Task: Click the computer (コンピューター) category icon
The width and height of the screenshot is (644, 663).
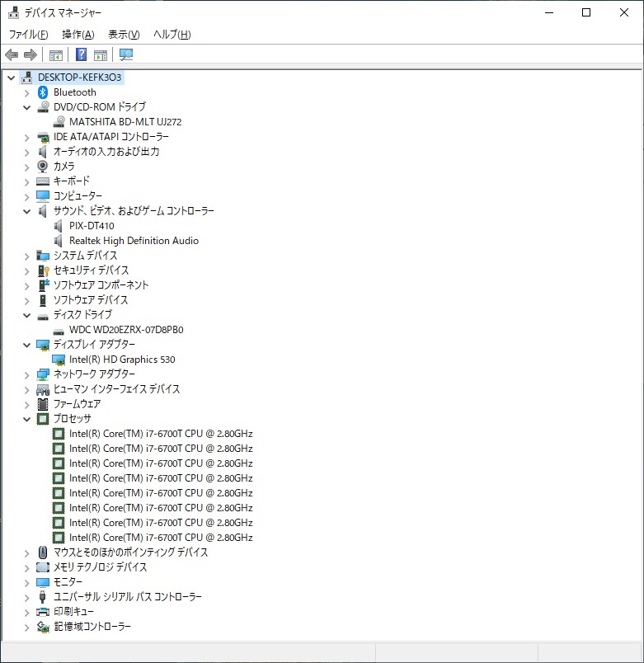Action: (x=43, y=195)
